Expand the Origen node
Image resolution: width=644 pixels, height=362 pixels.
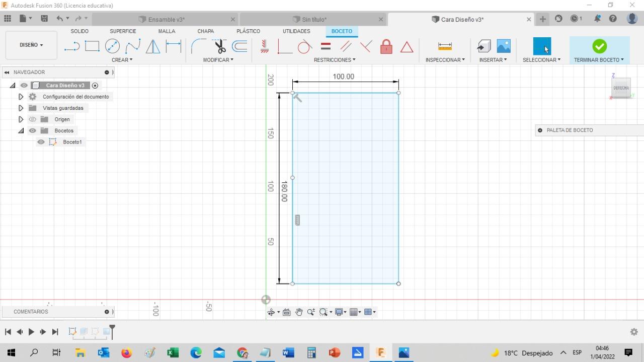click(21, 119)
